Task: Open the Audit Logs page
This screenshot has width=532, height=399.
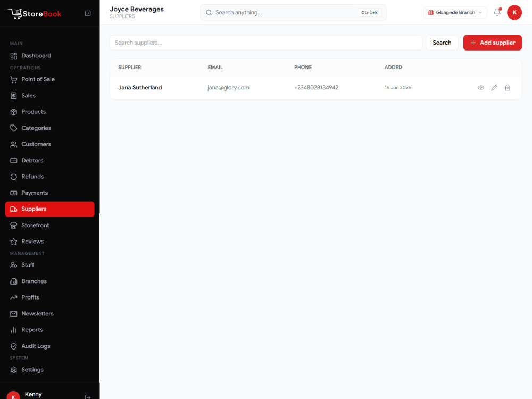Action: pyautogui.click(x=49, y=346)
